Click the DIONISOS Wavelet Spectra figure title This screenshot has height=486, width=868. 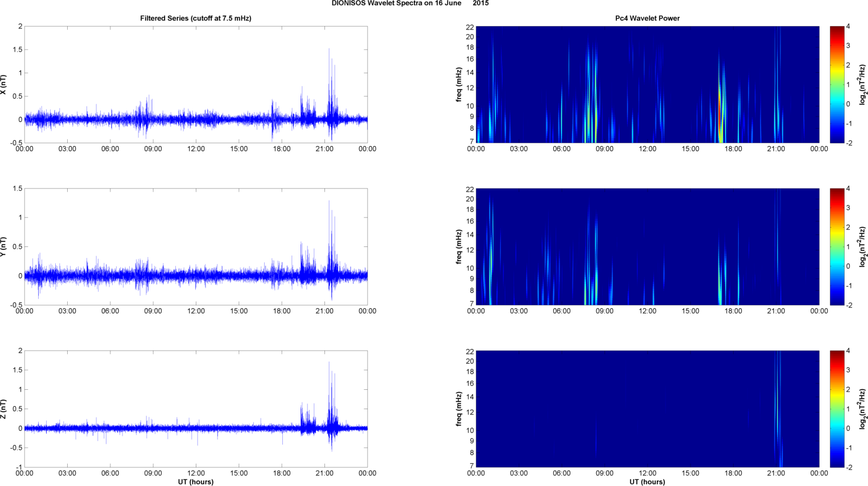point(410,3)
